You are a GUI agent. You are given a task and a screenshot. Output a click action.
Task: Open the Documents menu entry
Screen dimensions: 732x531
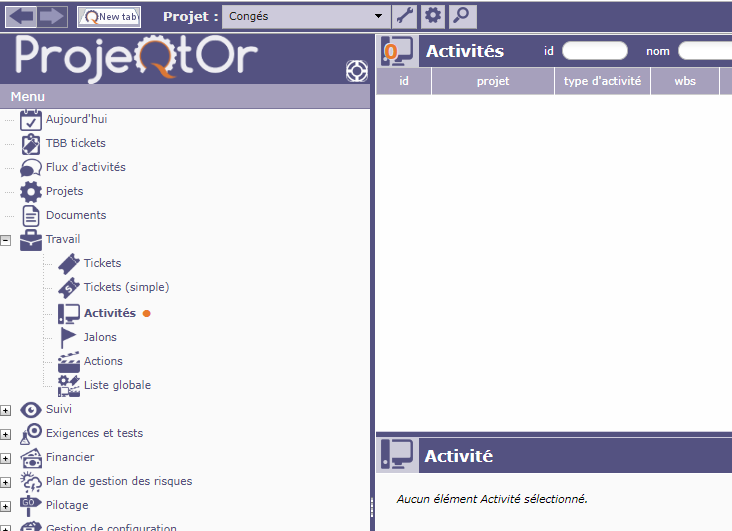tap(76, 215)
